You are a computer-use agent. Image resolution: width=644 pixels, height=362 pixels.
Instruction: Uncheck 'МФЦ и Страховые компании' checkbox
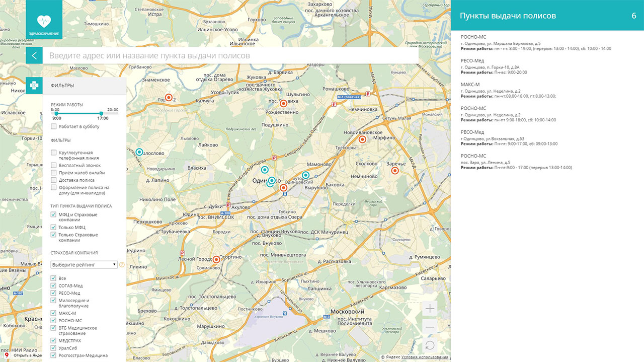click(x=54, y=214)
